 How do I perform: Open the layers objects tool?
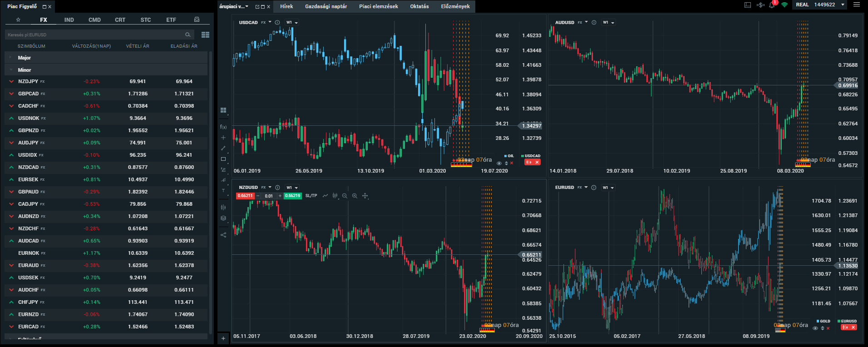pos(223,218)
